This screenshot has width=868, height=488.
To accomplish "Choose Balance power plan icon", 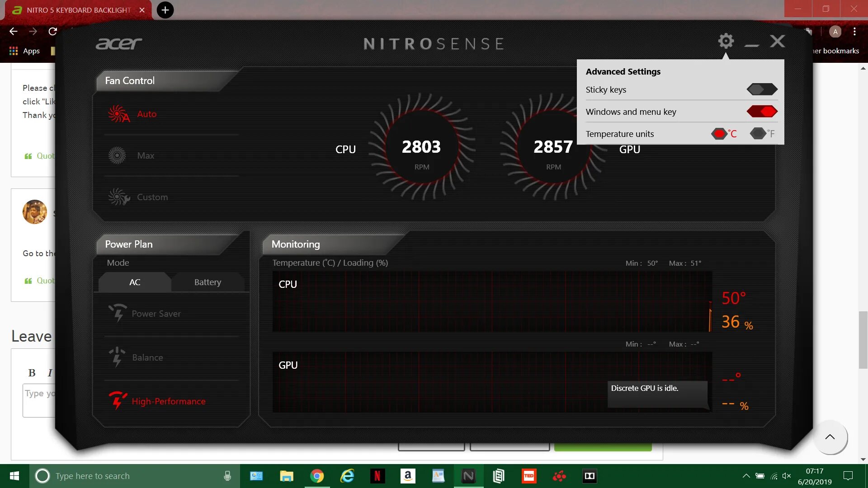I will [x=117, y=357].
